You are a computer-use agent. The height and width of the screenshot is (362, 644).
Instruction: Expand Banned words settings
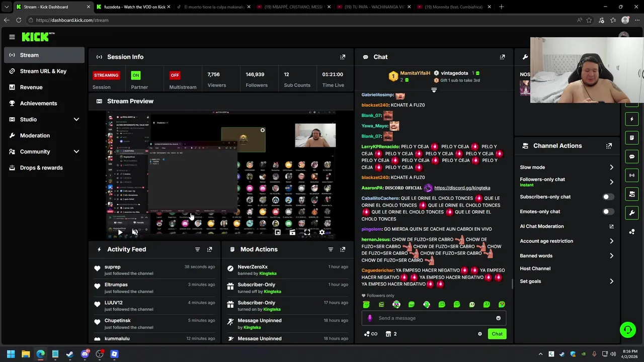[x=611, y=256]
